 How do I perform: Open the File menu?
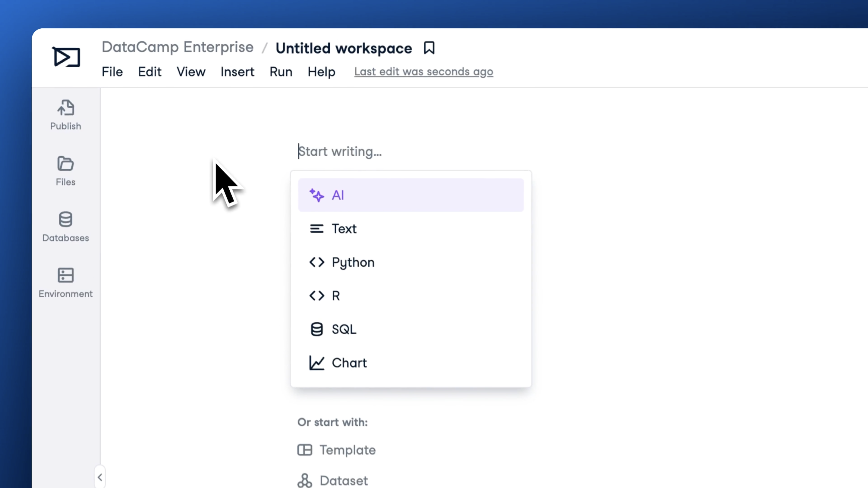pos(112,71)
